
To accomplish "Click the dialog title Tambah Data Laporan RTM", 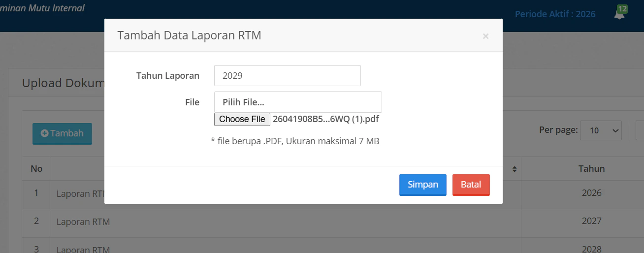I will pos(189,35).
